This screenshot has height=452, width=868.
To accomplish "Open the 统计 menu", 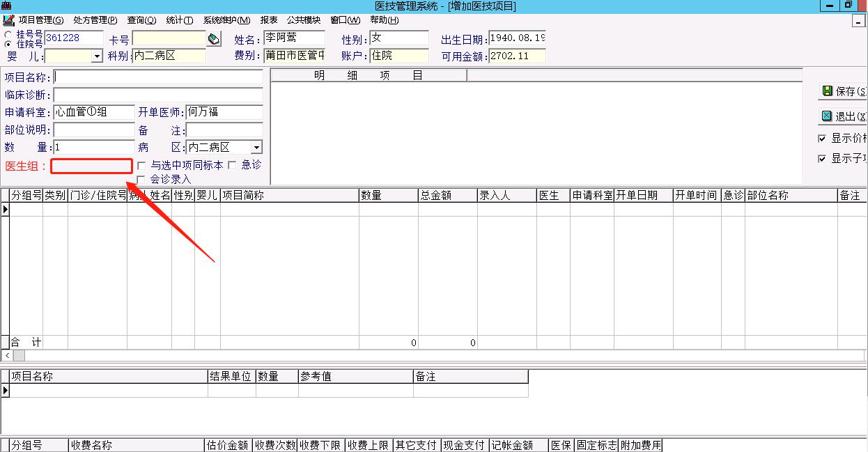I will point(180,20).
